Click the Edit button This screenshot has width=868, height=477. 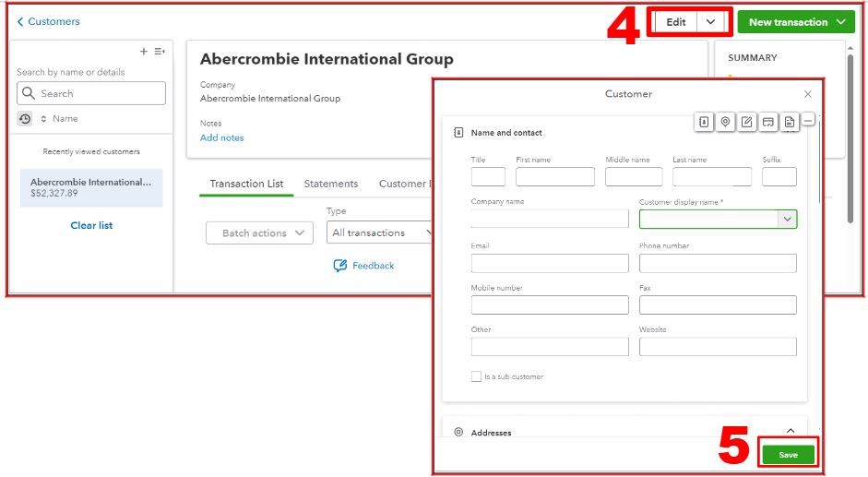676,22
